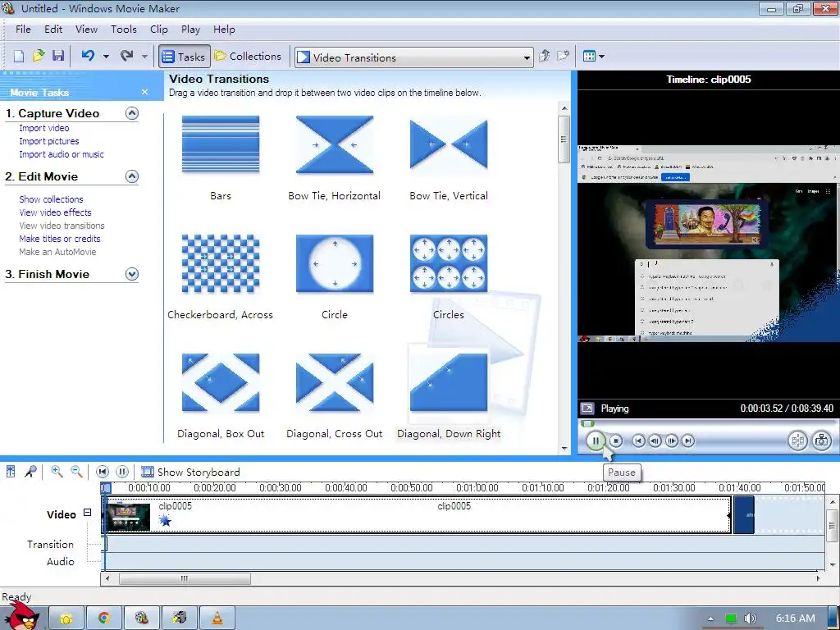This screenshot has height=630, width=840.
Task: Open the Play menu
Action: (190, 30)
